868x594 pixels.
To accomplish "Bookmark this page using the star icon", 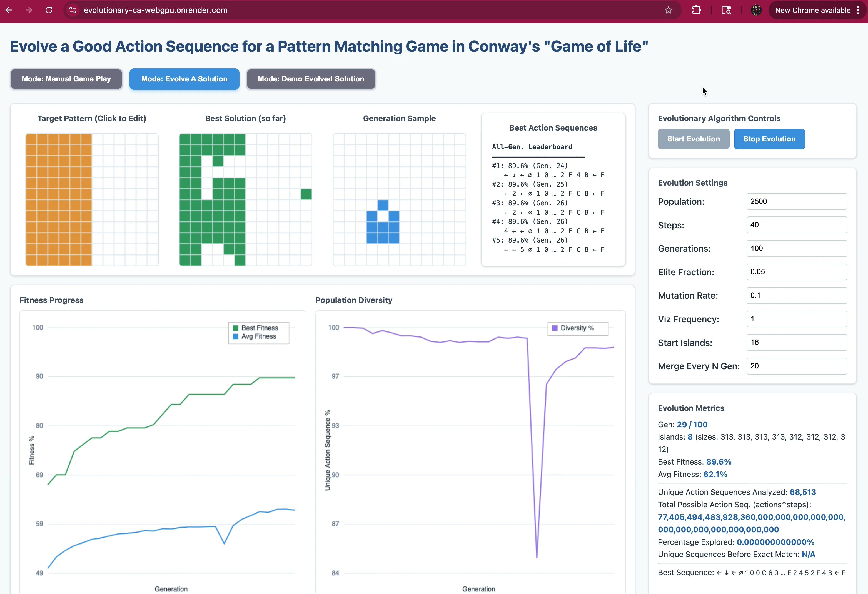I will tap(668, 10).
